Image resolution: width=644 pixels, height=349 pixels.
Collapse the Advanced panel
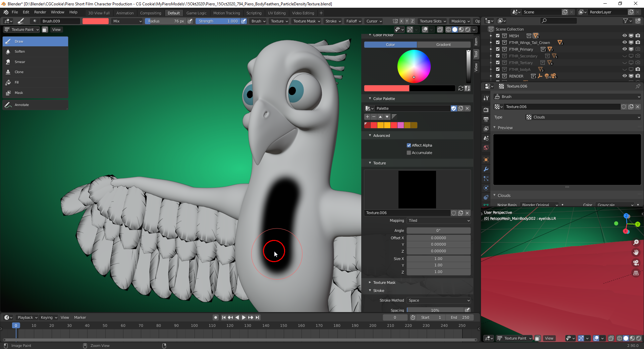381,136
